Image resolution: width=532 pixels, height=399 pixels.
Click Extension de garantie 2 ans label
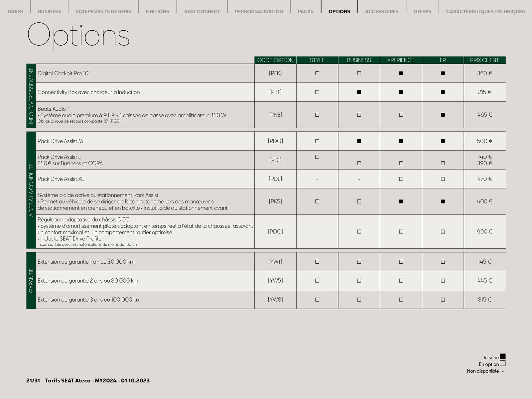pos(88,281)
